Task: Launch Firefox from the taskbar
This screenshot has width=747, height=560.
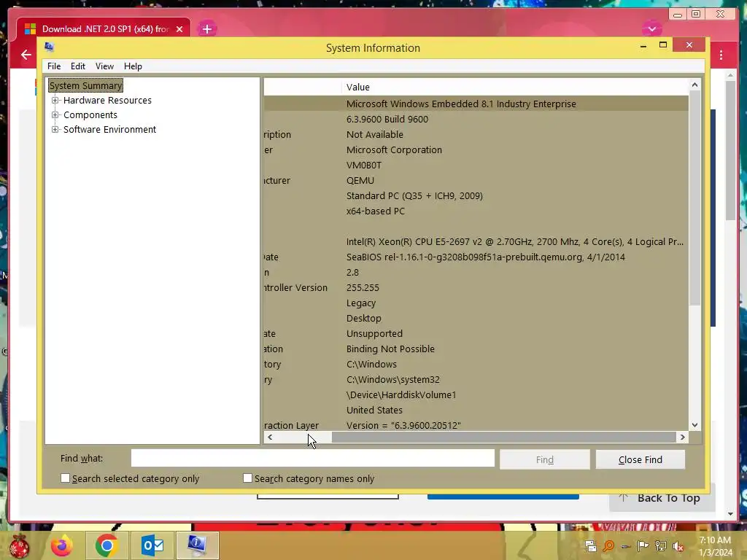Action: tap(62, 545)
